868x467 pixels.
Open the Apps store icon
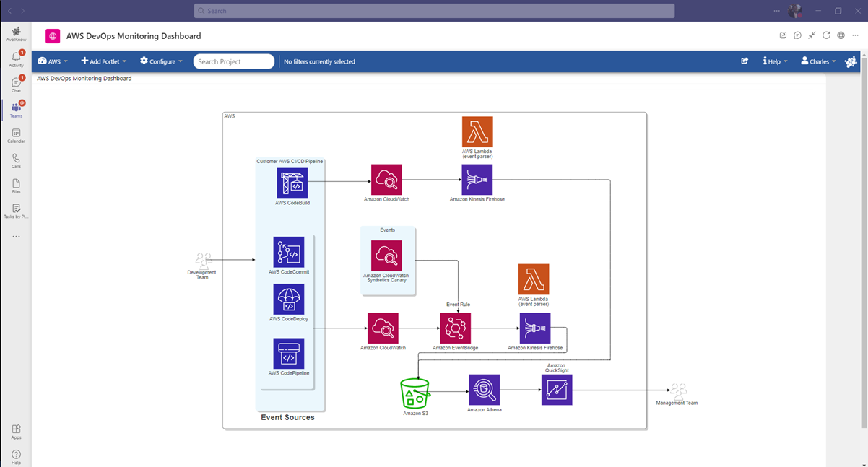[x=16, y=432]
